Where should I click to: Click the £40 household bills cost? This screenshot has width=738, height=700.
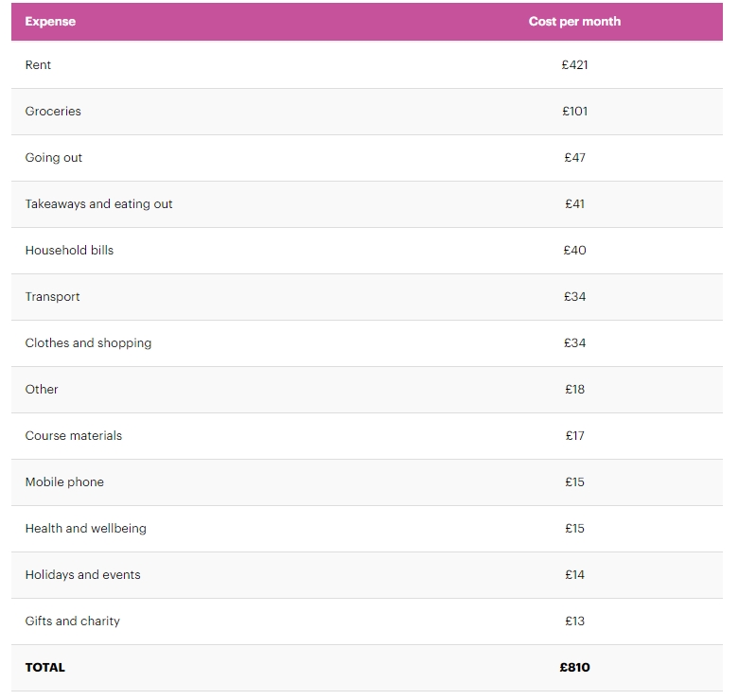[x=574, y=251]
